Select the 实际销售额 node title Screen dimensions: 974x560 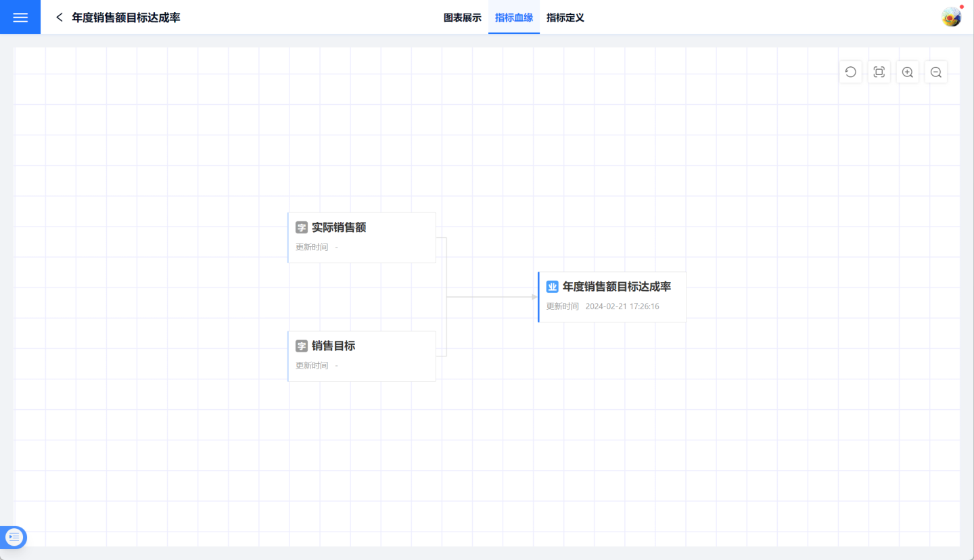coord(339,228)
